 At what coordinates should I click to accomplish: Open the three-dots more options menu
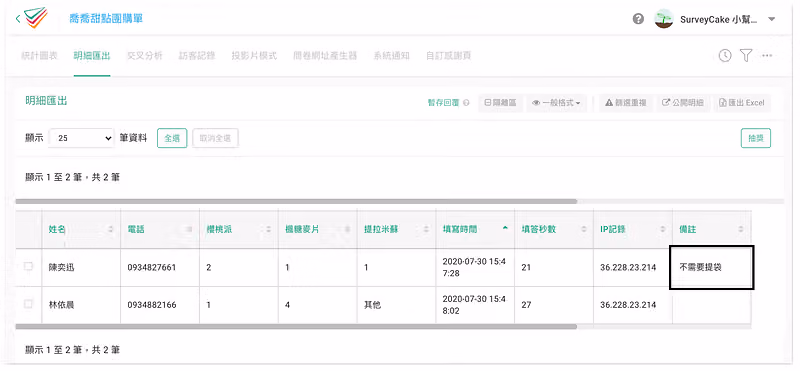pos(767,56)
